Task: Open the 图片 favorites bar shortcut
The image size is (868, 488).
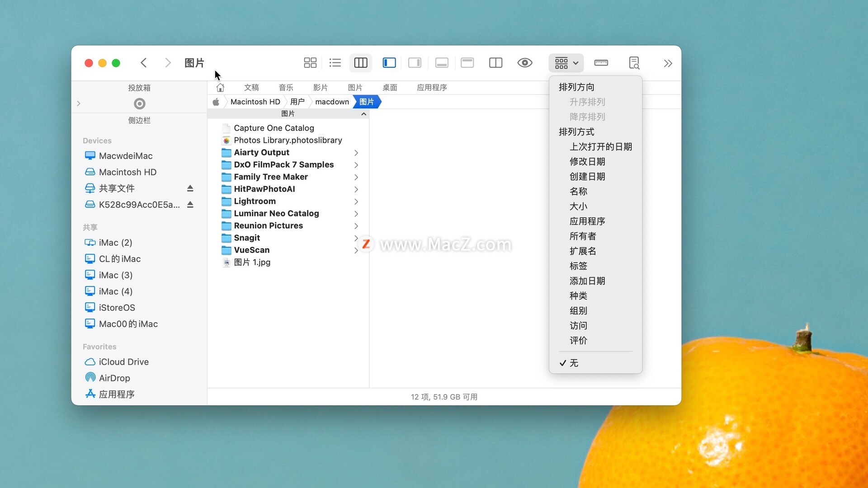Action: tap(355, 88)
